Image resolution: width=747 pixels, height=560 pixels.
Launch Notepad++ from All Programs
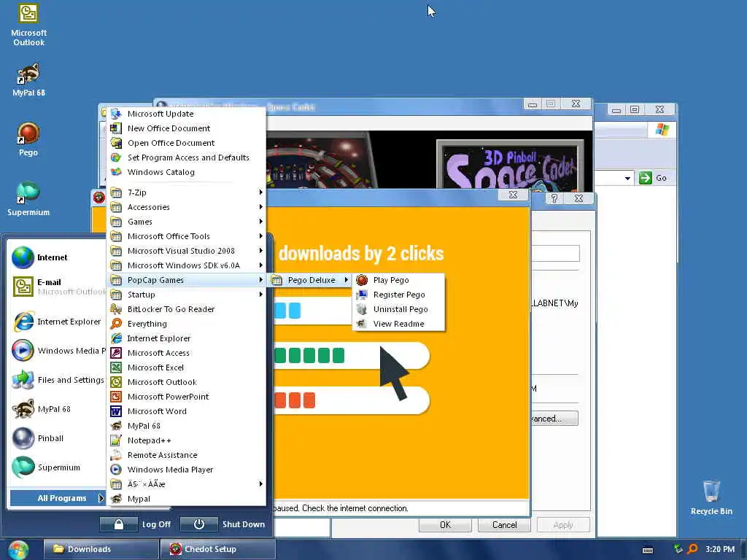coord(186,440)
